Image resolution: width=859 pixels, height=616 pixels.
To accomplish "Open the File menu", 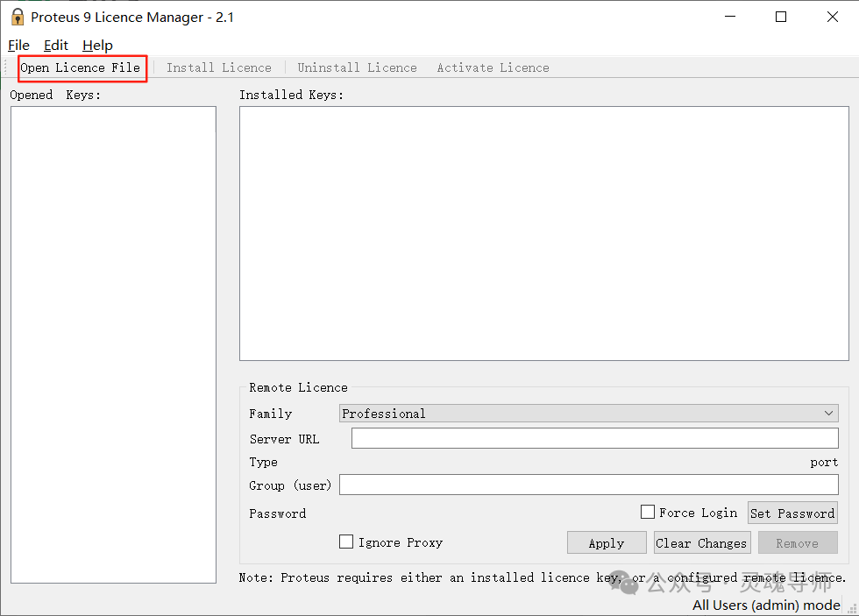I will (x=18, y=45).
